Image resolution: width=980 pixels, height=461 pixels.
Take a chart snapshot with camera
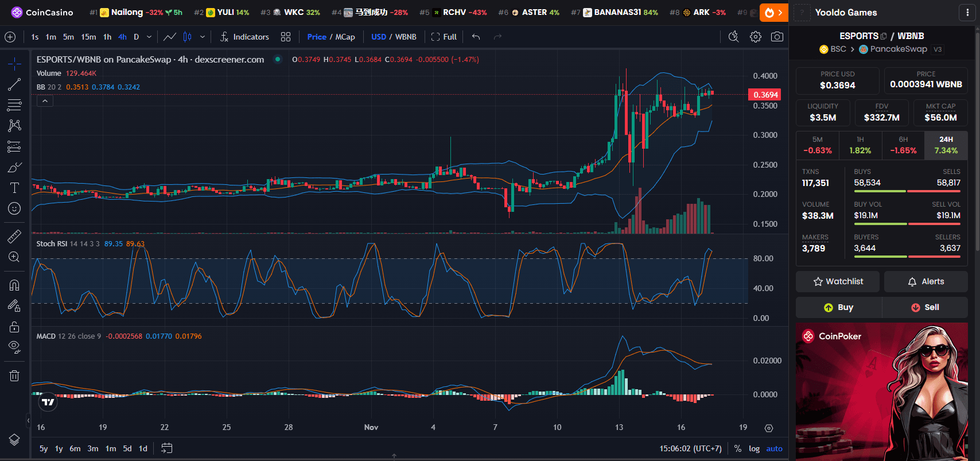coord(777,37)
